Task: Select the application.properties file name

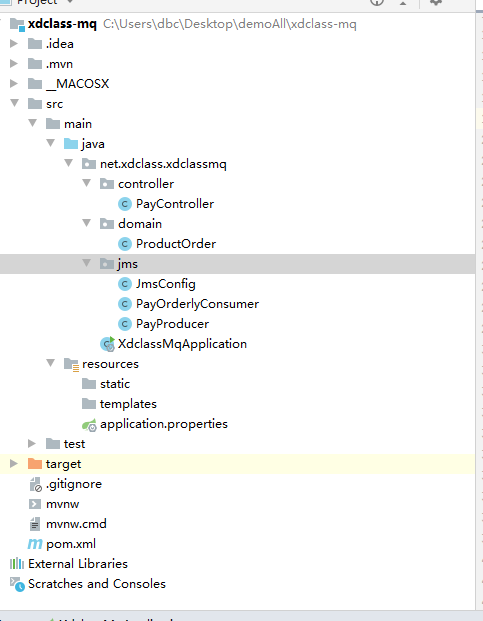Action: [164, 424]
